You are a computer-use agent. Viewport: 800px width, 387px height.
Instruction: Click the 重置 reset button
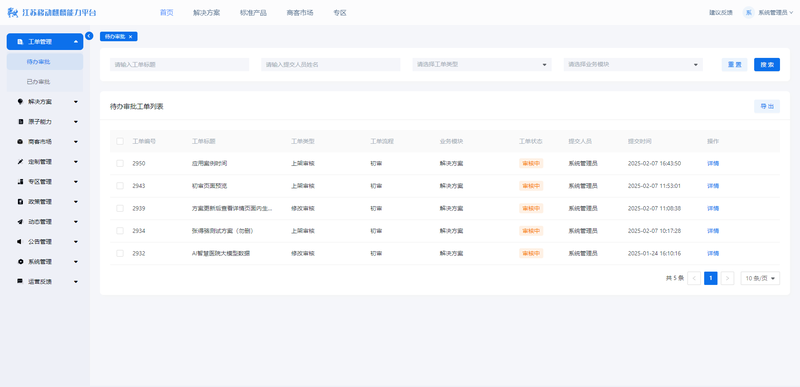pyautogui.click(x=734, y=65)
